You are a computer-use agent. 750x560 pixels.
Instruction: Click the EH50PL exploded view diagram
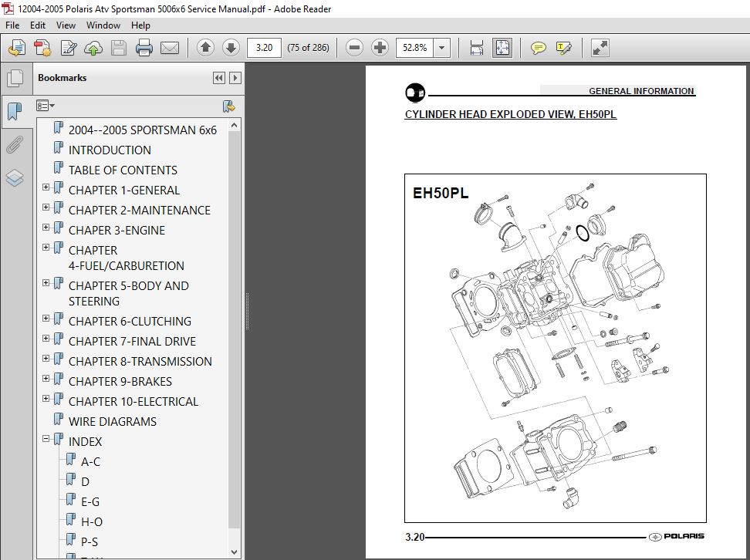(x=556, y=348)
